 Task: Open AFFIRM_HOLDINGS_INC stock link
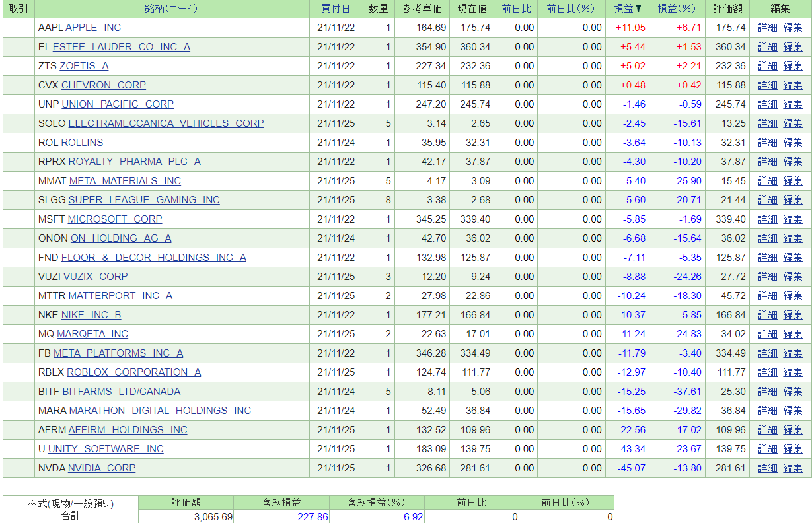pos(128,430)
